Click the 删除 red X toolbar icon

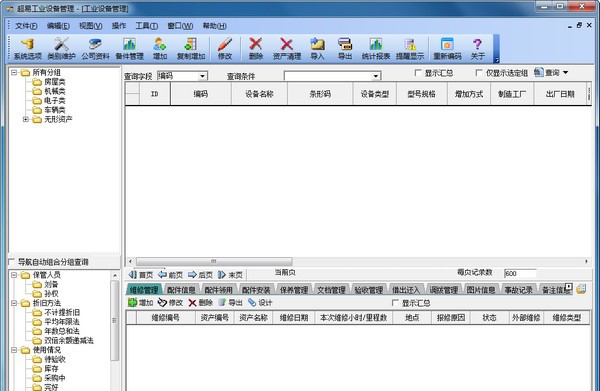click(256, 49)
